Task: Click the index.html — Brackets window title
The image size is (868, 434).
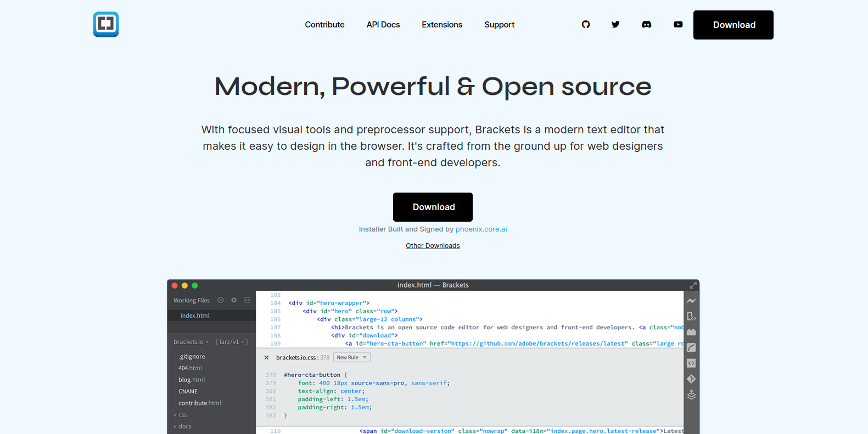Action: pos(433,285)
